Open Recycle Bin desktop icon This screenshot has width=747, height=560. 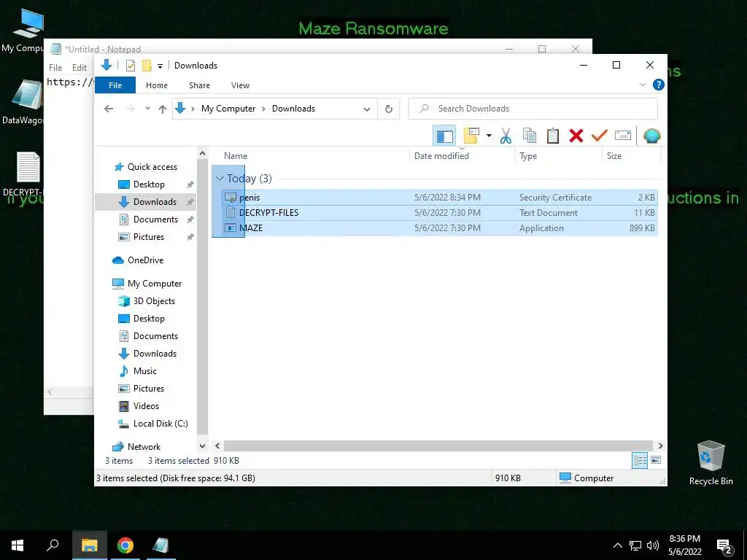point(711,463)
